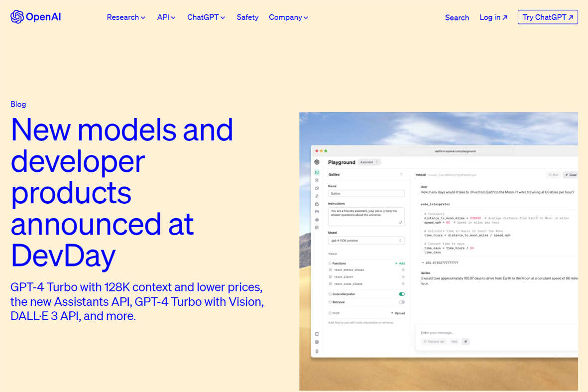Click the Try ChatGPT button
Viewport: 588px width, 392px height.
tap(548, 16)
